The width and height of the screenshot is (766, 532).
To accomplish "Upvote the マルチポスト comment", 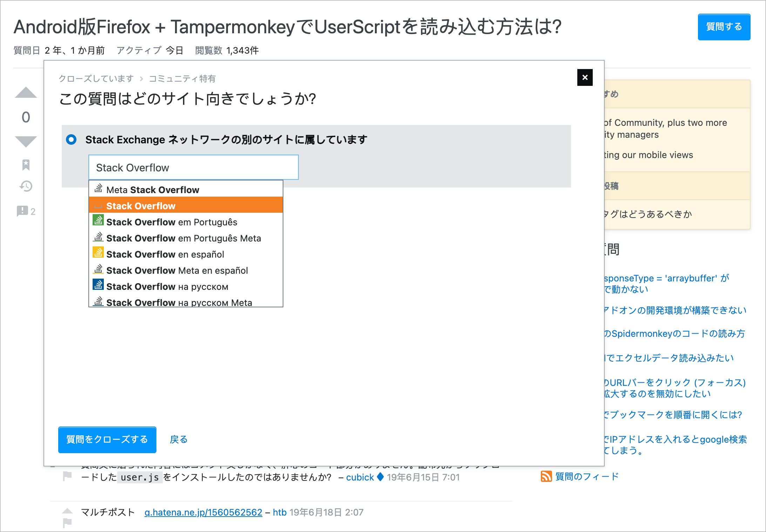I will [67, 511].
